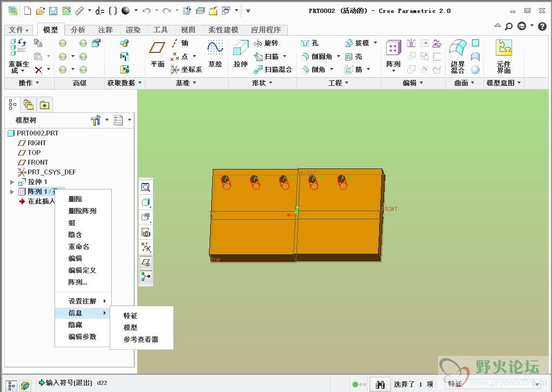This screenshot has width=552, height=392.
Task: Select the Swept Blend (扫描混合) tool
Action: 273,70
